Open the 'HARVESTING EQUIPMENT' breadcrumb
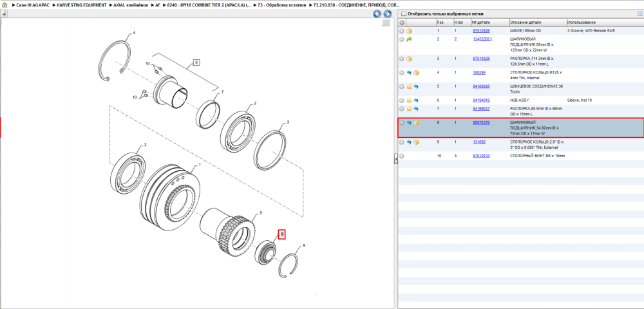 pos(81,5)
